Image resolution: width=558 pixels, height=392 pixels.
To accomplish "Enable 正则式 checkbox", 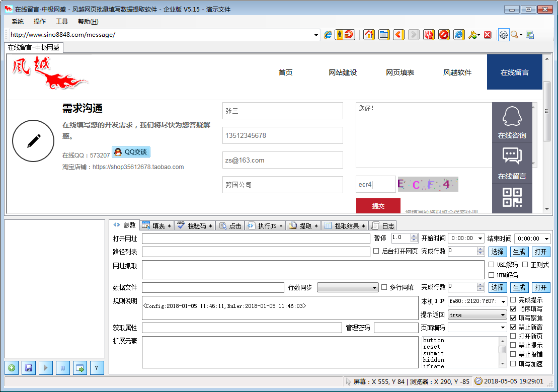I will [525, 265].
